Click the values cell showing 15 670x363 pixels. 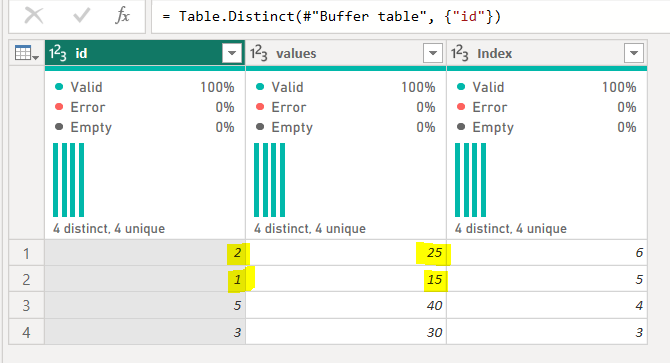point(346,279)
